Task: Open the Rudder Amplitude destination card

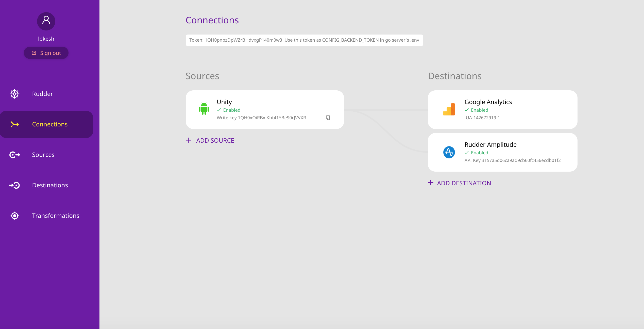Action: (x=502, y=152)
